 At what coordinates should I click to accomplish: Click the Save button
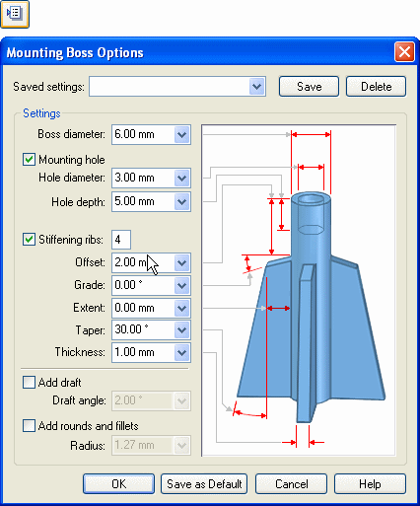[309, 87]
